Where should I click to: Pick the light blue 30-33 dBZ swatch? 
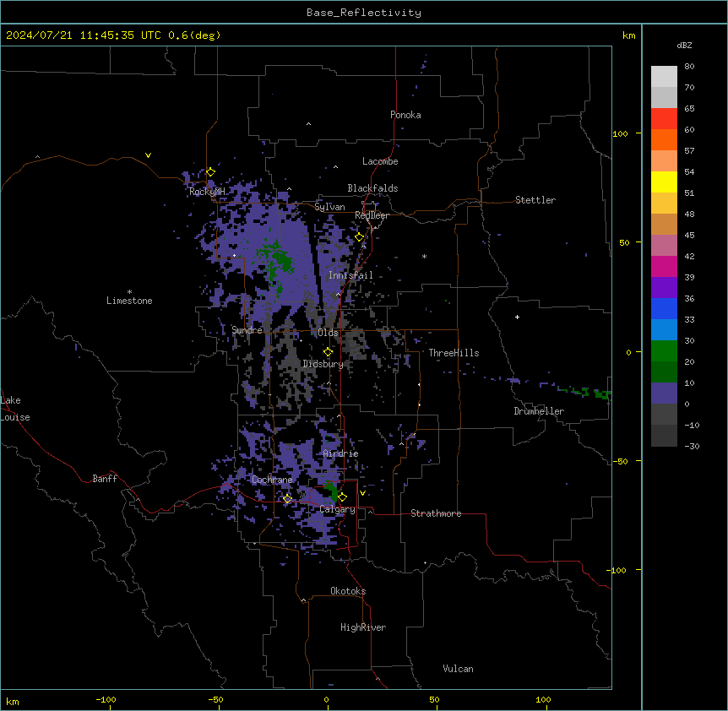point(664,330)
